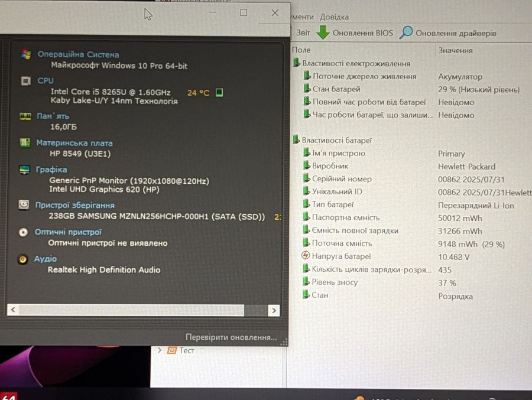Click the 64 taskbar icon
Viewport: 532px width, 400px height.
pyautogui.click(x=8, y=396)
